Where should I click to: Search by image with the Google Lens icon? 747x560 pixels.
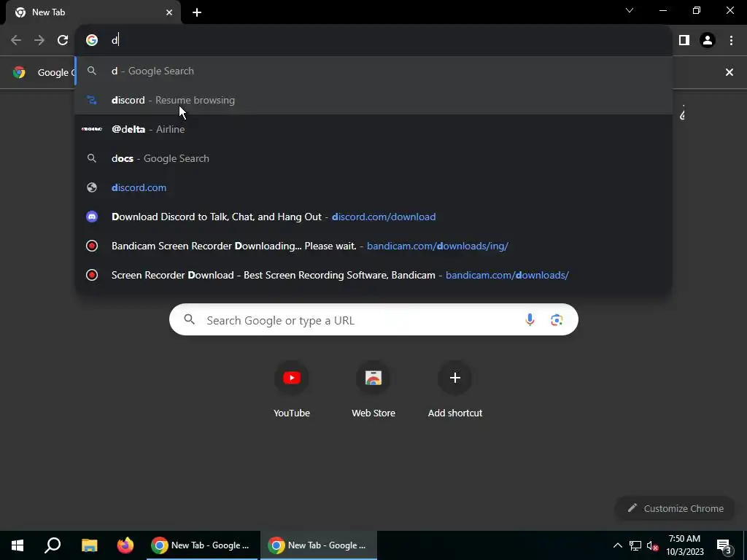click(557, 320)
